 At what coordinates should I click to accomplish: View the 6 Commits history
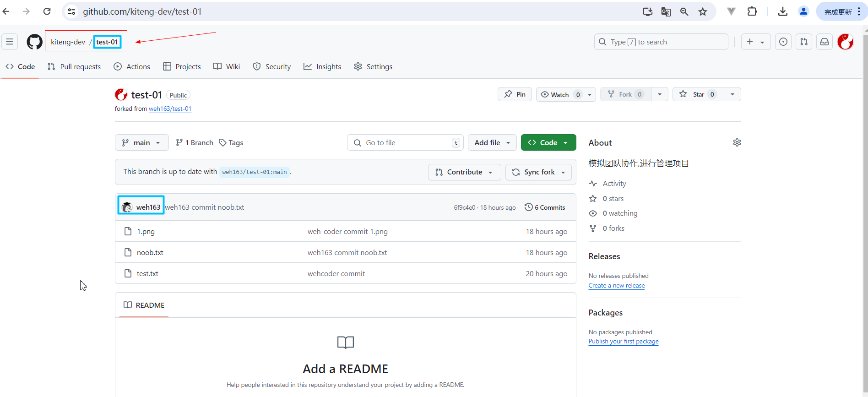(545, 207)
